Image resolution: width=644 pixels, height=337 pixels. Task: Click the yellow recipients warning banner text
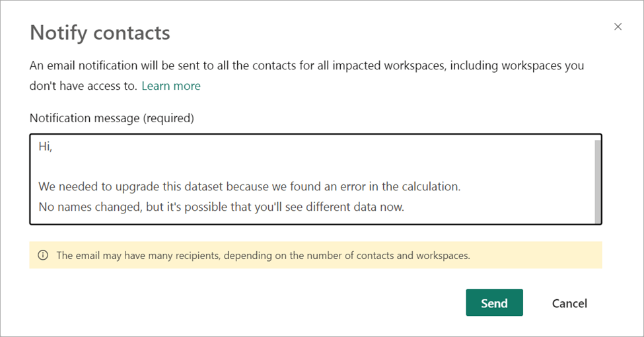coord(263,255)
